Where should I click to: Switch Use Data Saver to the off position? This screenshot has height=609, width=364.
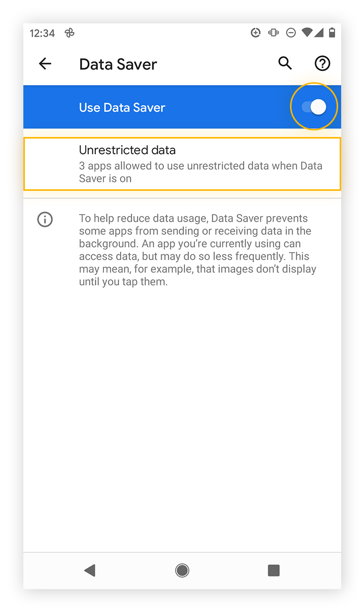click(x=314, y=107)
